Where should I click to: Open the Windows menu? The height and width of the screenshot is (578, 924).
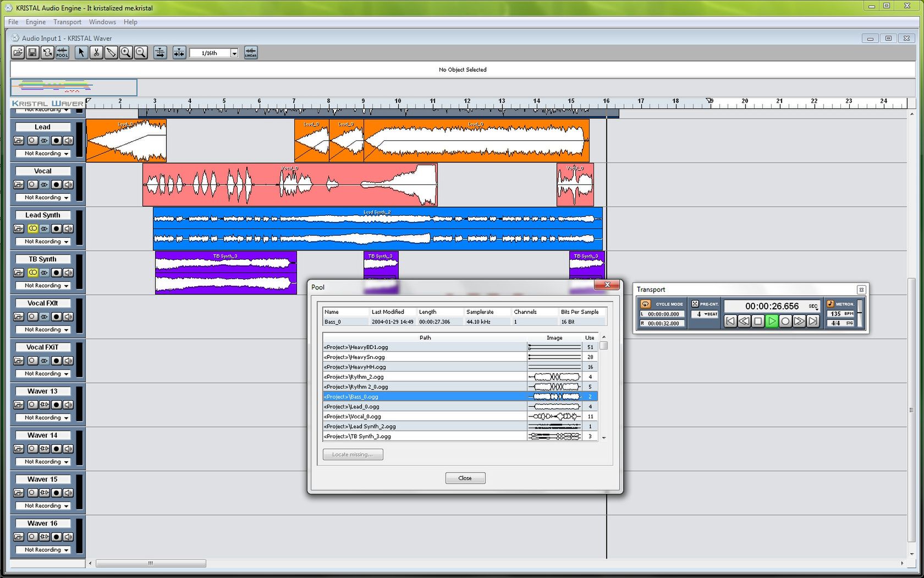tap(102, 22)
